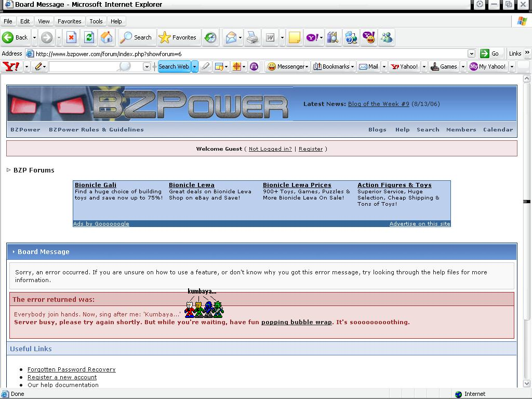Click the orange target spyware icon
Image resolution: width=532 pixels, height=399 pixels.
tap(236, 66)
